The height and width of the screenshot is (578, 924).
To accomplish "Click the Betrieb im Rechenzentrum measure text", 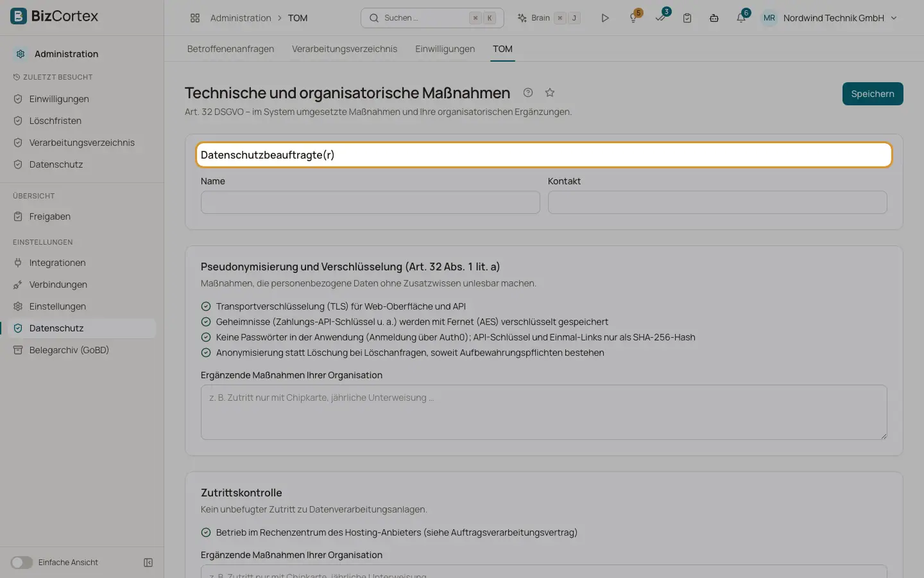I will pos(397,532).
